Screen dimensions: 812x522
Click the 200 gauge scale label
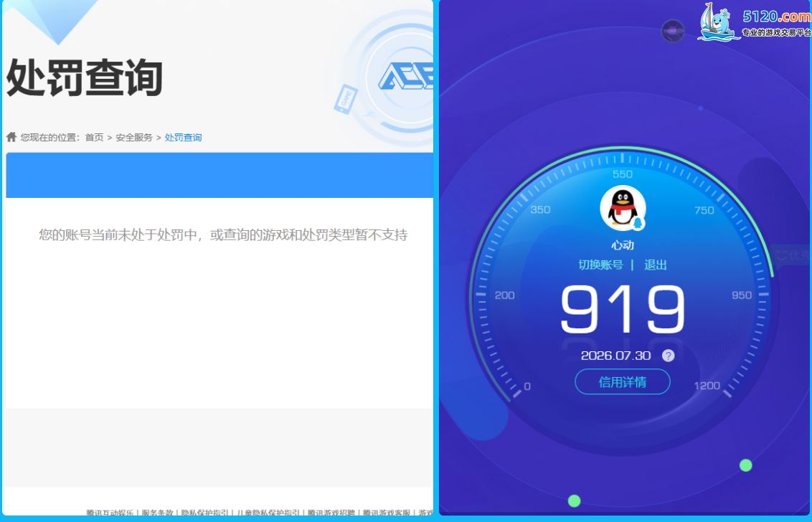(x=504, y=295)
